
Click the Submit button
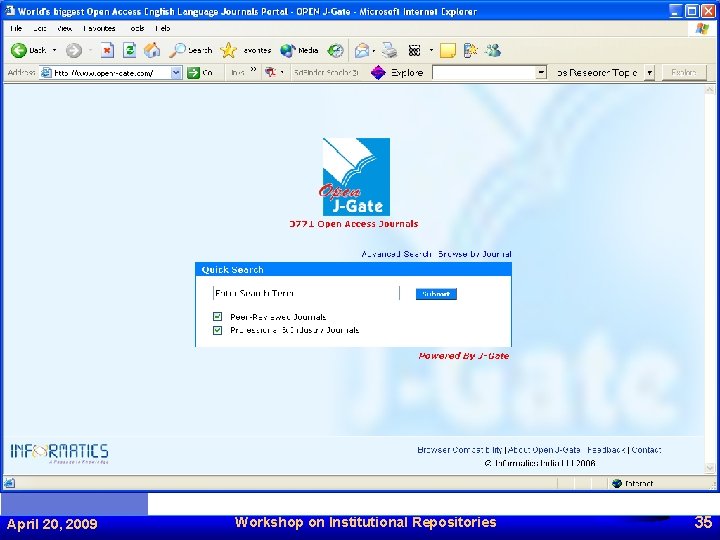tap(436, 294)
